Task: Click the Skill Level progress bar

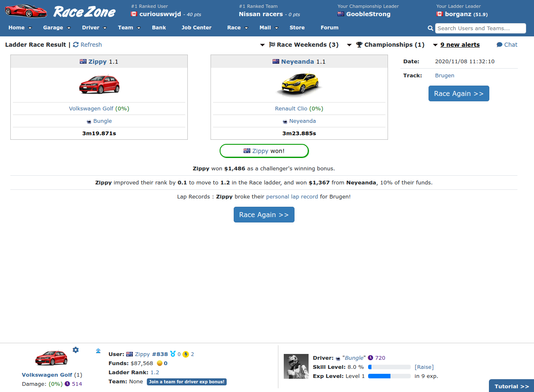Action: click(389, 367)
